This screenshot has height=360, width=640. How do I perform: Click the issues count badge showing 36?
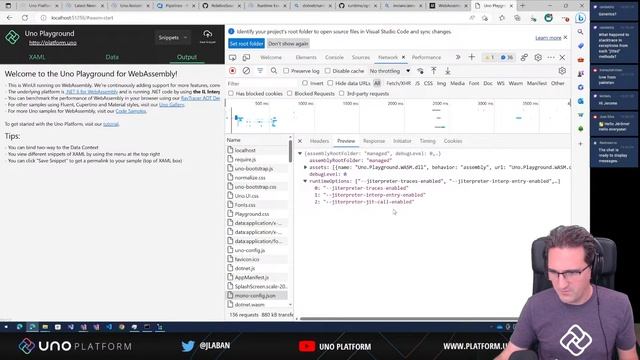coord(507,58)
